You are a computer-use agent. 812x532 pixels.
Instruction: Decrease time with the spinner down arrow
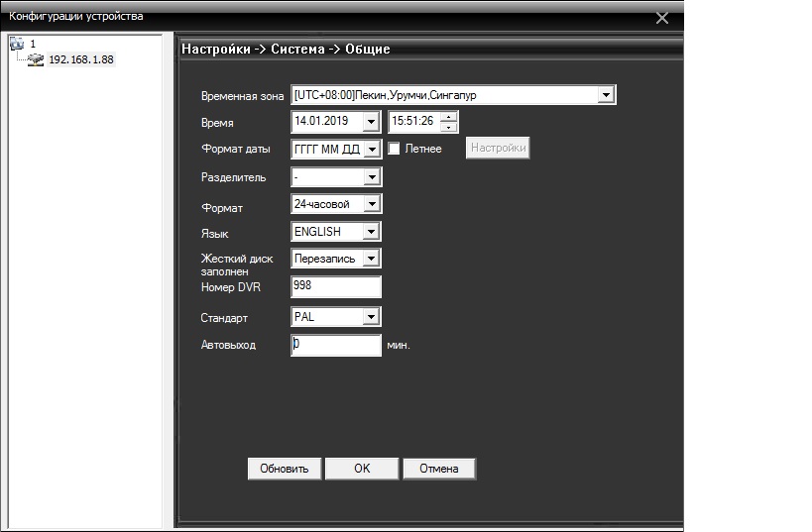coord(450,127)
